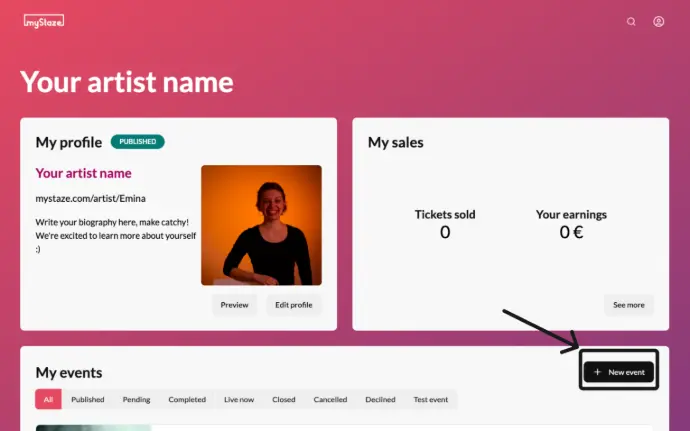Viewport: 690px width, 431px height.
Task: Show Pending events tab
Action: (136, 399)
